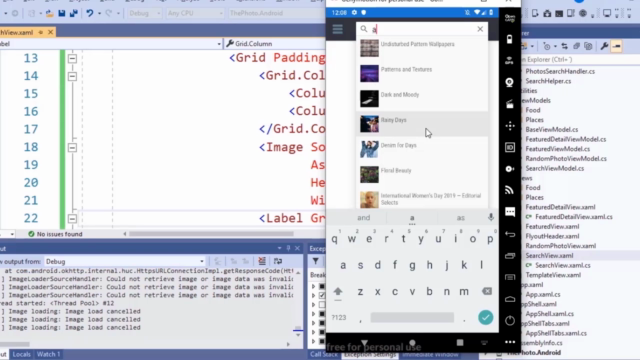Tap the backspace key on the keyboard
The image size is (640, 360).
point(487,291)
